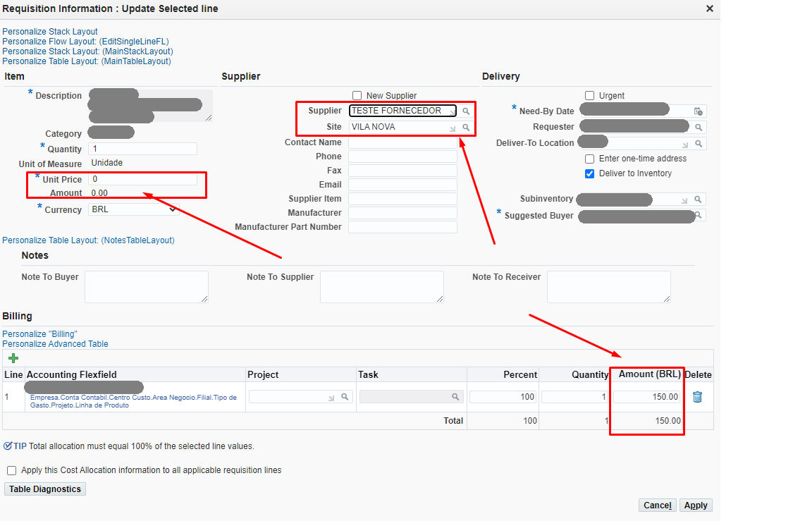812x521 pixels.
Task: Click the Cancel button
Action: coord(657,505)
